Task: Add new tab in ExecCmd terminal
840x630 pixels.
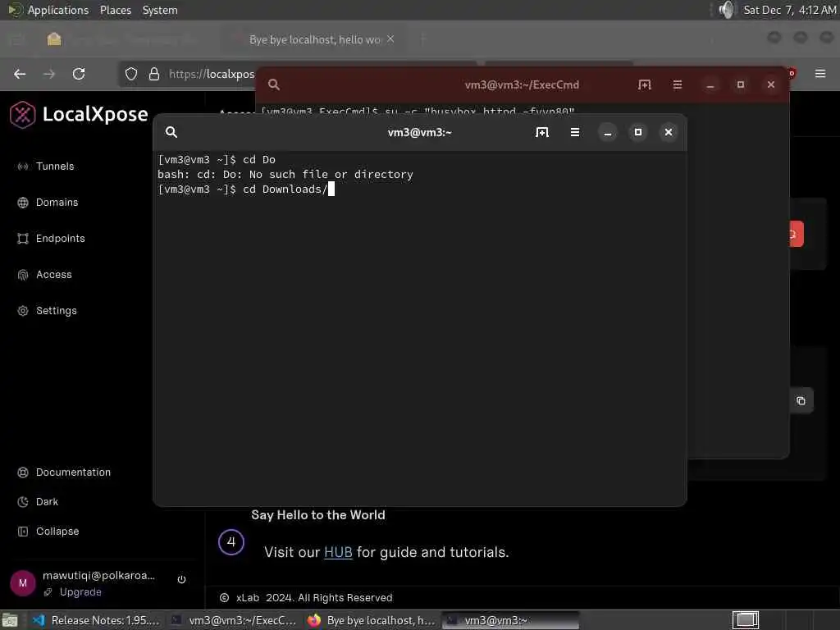Action: [645, 84]
